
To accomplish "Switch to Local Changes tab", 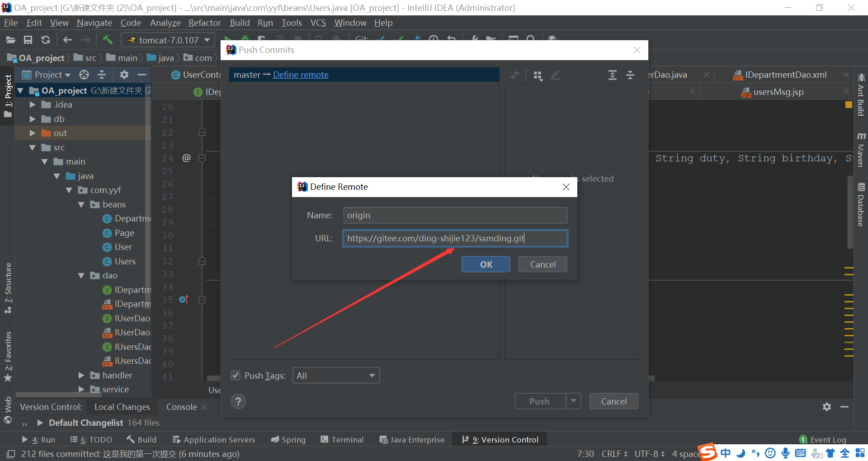I will click(x=122, y=407).
